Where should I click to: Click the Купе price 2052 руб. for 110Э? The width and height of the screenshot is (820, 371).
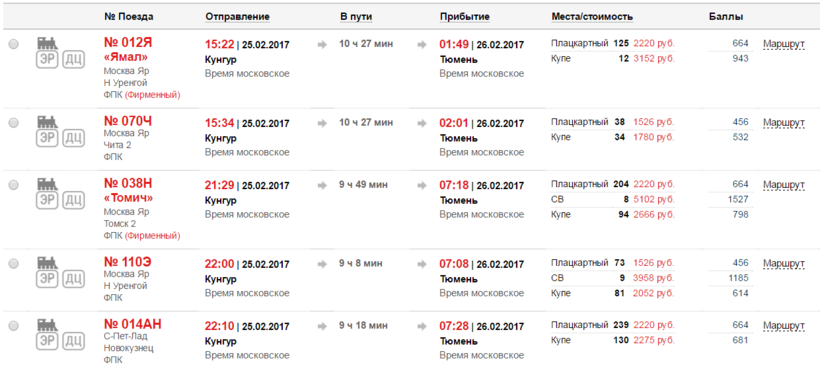click(654, 294)
